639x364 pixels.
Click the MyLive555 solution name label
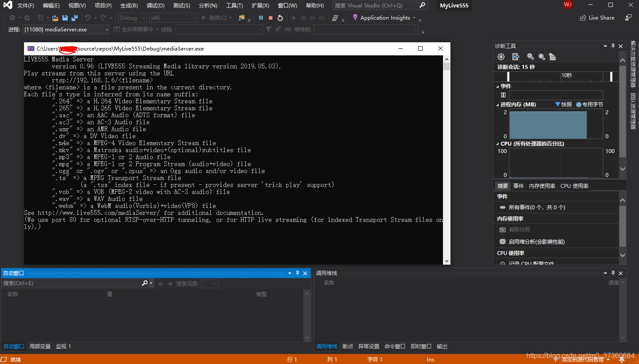point(454,6)
